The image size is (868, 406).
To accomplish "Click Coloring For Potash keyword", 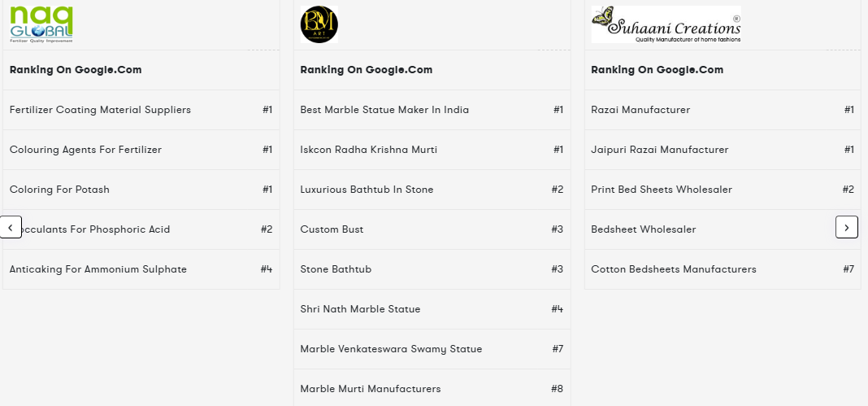I will point(59,190).
